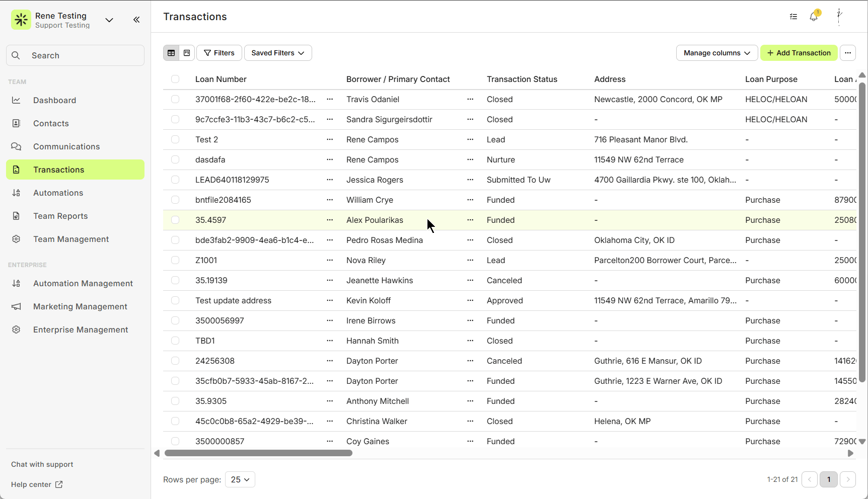Select checkbox for loan Z1001 row
The image size is (868, 499).
pos(175,260)
